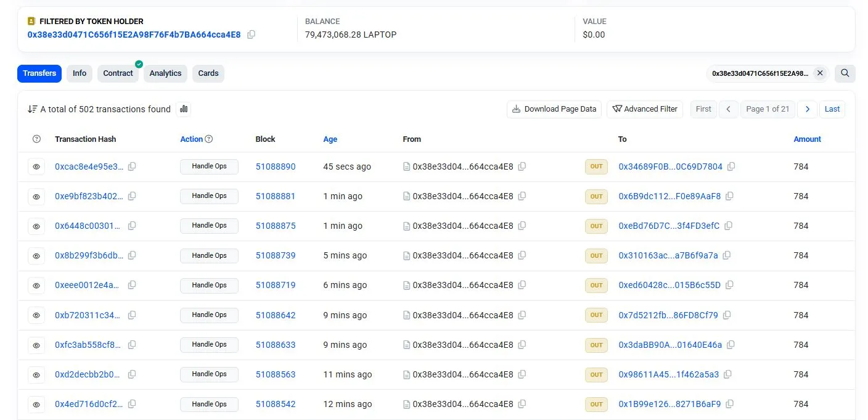Preview transaction 0x6448c00301 with the eye icon
Viewport: 868px width, 420px height.
(36, 226)
